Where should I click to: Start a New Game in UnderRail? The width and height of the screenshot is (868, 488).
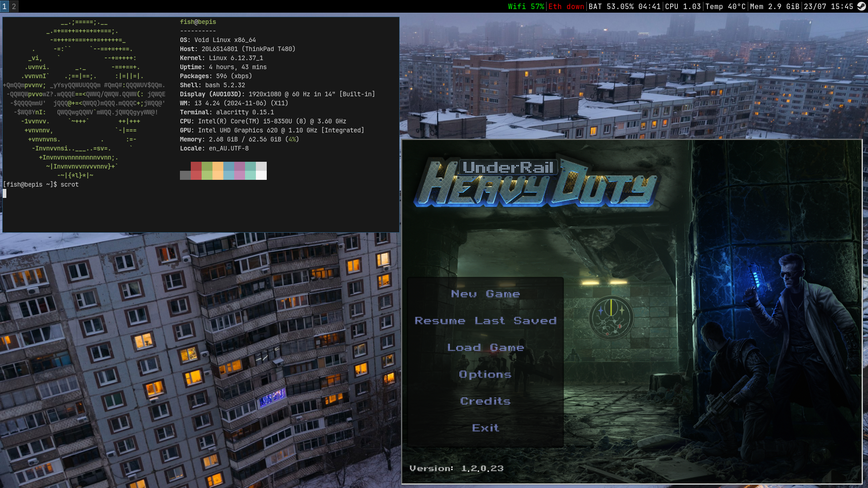486,294
